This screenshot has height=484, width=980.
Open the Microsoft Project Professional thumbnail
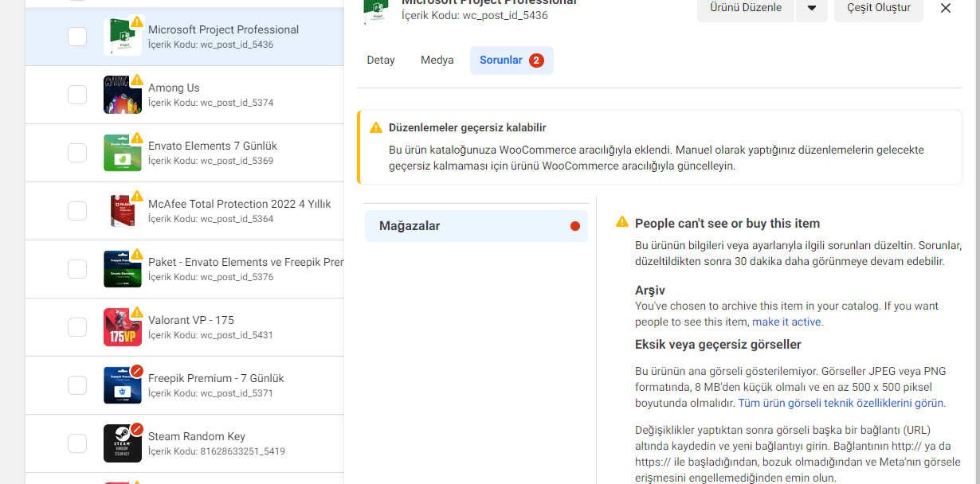point(123,37)
